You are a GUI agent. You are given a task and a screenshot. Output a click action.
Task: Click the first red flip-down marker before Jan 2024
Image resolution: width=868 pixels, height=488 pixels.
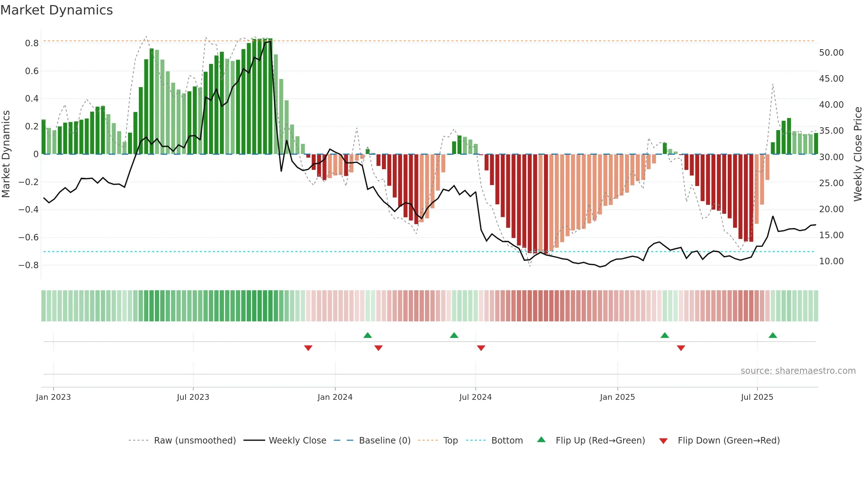(x=308, y=348)
